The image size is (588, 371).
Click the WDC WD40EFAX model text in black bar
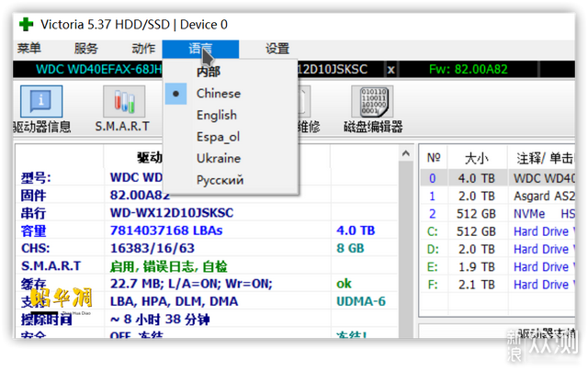pos(99,69)
